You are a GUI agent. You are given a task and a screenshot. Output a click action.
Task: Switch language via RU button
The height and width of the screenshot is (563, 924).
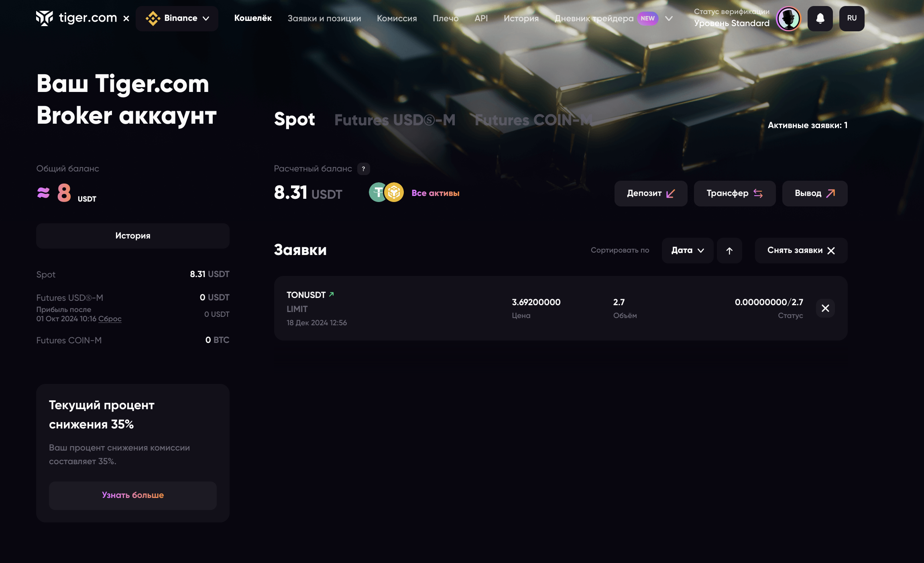click(852, 18)
